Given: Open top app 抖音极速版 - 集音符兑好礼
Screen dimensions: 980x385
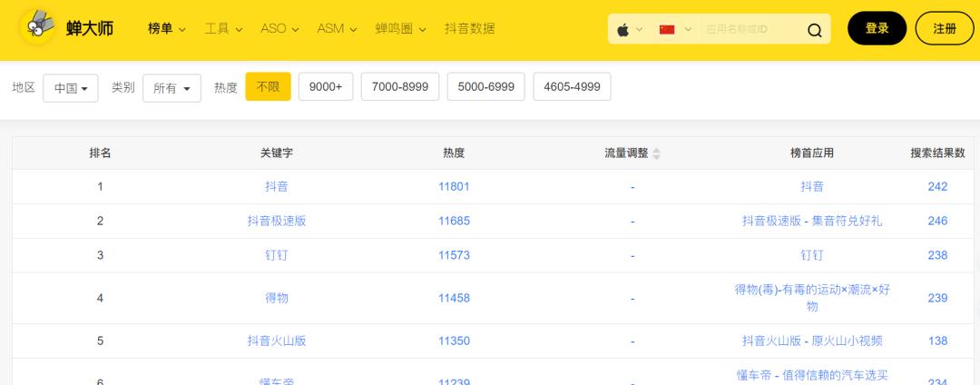Looking at the screenshot, I should pyautogui.click(x=812, y=221).
